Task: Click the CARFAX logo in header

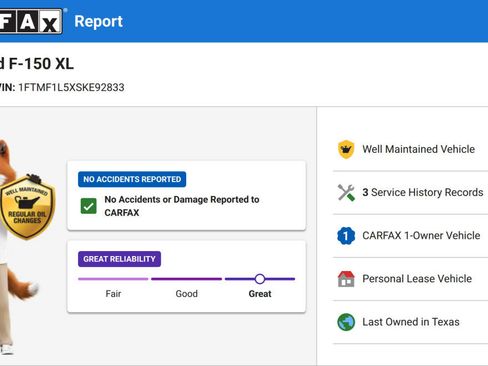Action: point(31,21)
